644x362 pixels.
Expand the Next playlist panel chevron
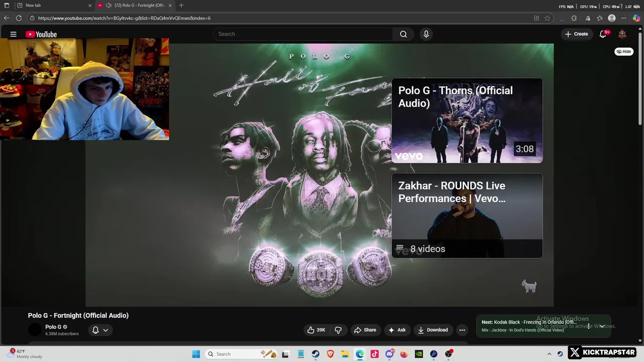(602, 326)
